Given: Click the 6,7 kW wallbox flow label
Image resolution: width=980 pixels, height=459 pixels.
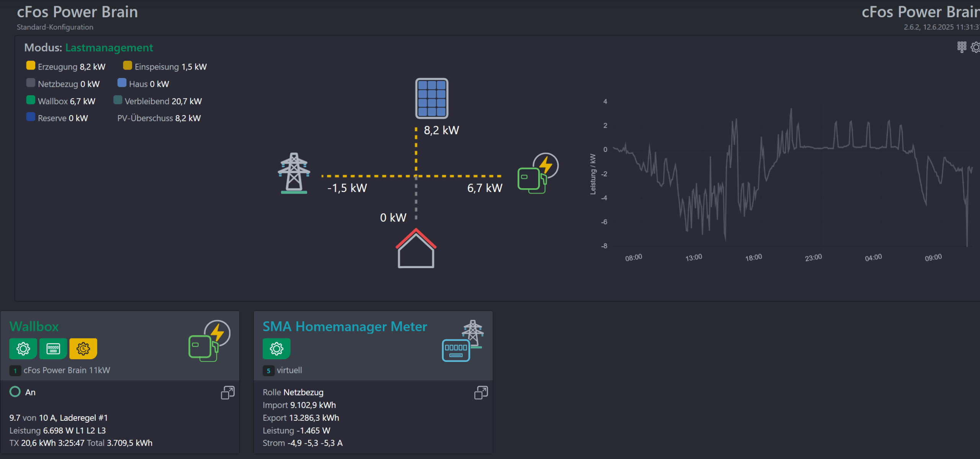Looking at the screenshot, I should (485, 188).
